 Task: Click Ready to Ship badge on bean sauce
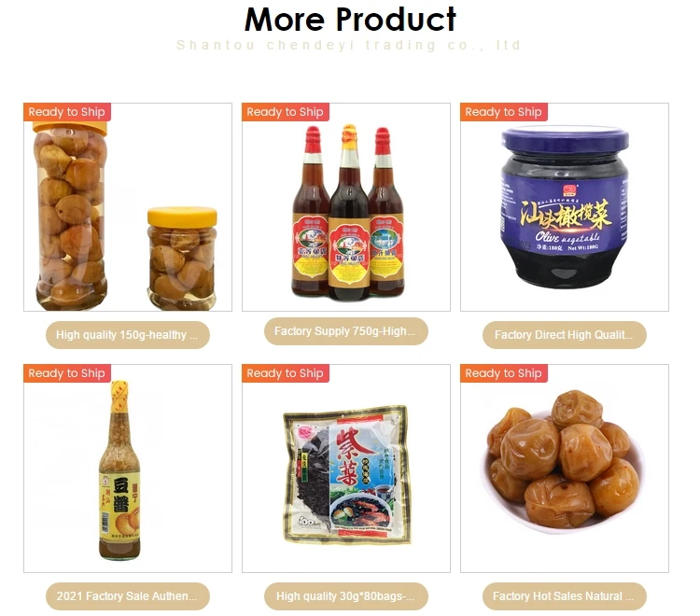point(67,373)
